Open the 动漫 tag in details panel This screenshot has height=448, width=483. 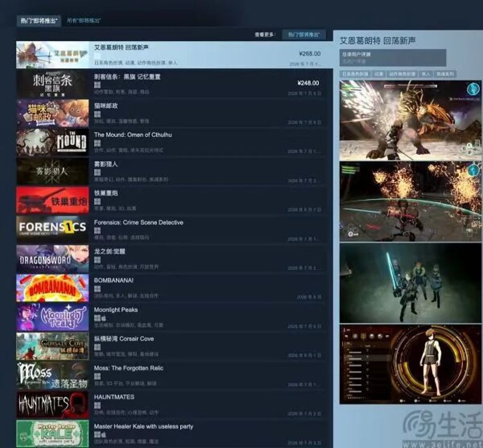[378, 74]
